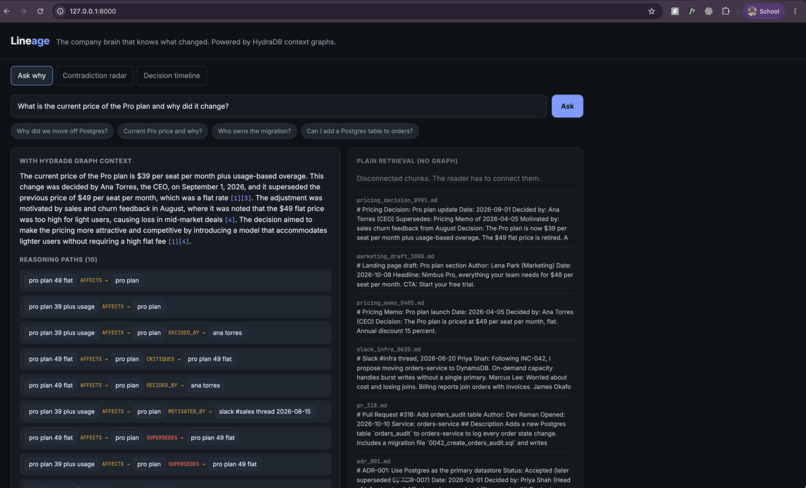The image size is (806, 488).
Task: Click the pricing_decision_0901.md filename
Action: click(397, 200)
